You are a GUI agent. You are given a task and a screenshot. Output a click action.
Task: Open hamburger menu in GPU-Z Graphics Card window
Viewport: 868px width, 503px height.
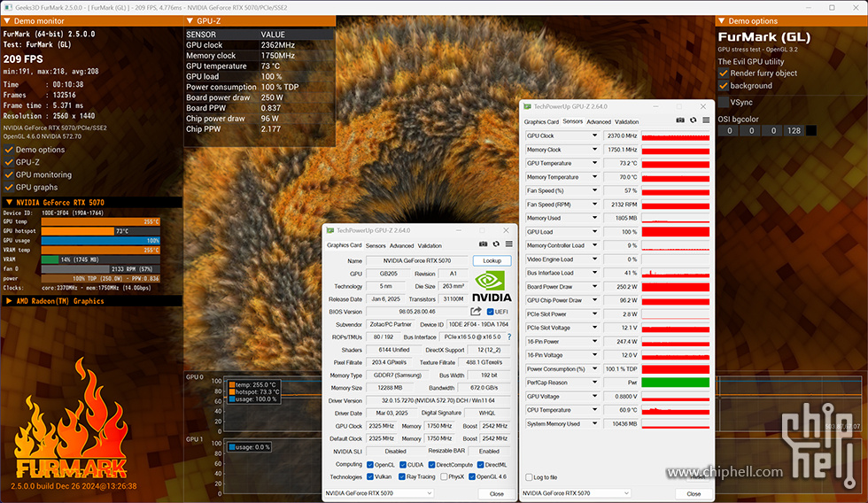(x=508, y=244)
